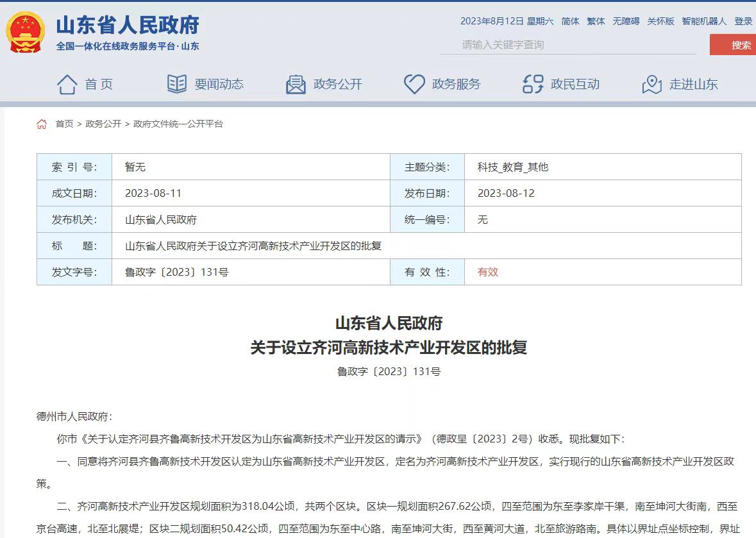Open the 关怀版 version

point(660,21)
